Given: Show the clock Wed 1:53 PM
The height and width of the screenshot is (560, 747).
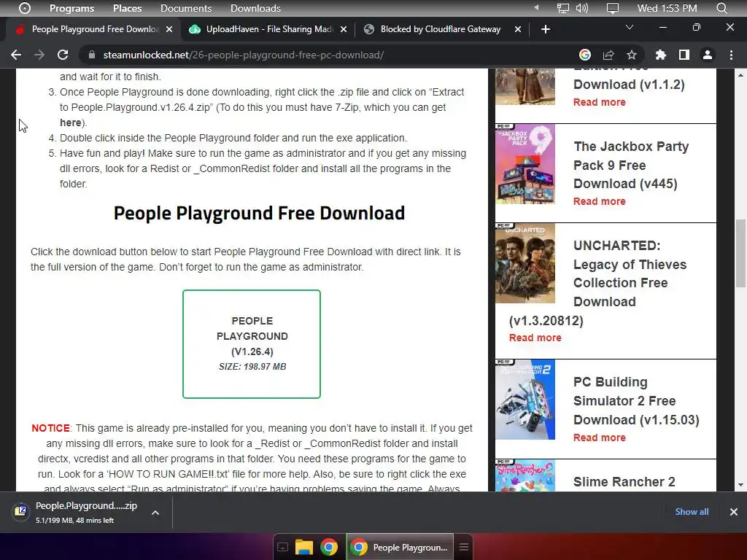Looking at the screenshot, I should tap(667, 8).
